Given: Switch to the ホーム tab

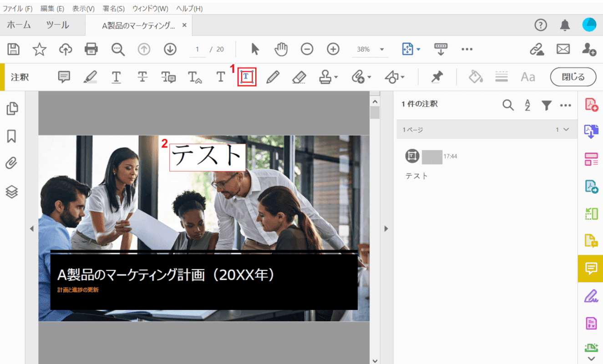Looking at the screenshot, I should (19, 25).
